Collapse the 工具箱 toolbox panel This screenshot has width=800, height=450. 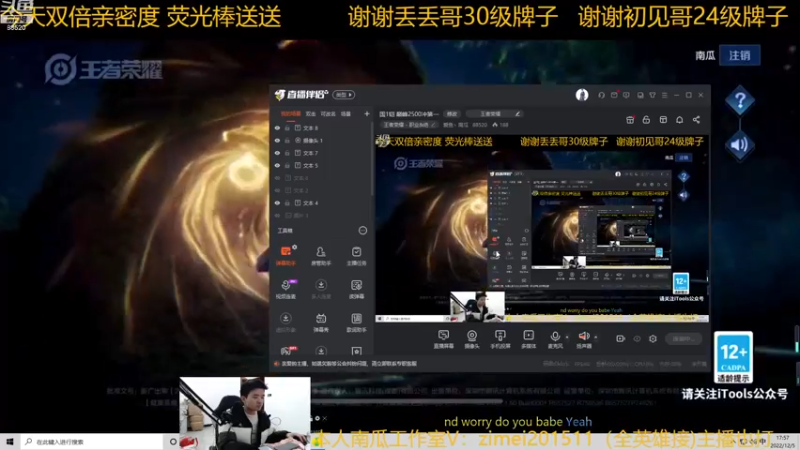point(363,231)
